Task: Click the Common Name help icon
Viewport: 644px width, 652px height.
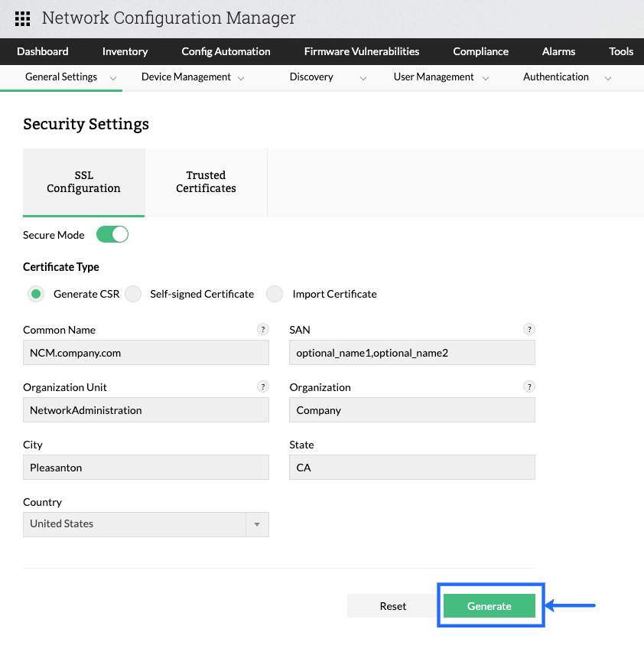Action: pos(263,329)
